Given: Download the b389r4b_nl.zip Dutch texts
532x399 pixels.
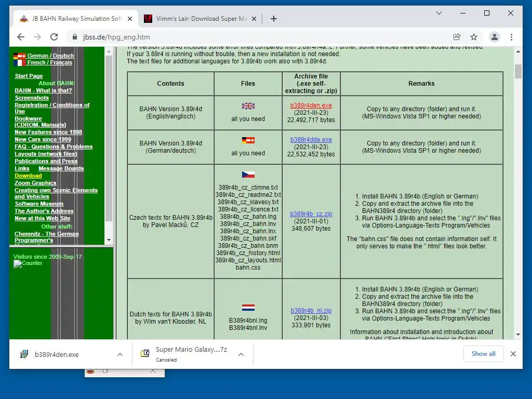Looking at the screenshot, I should [x=311, y=311].
